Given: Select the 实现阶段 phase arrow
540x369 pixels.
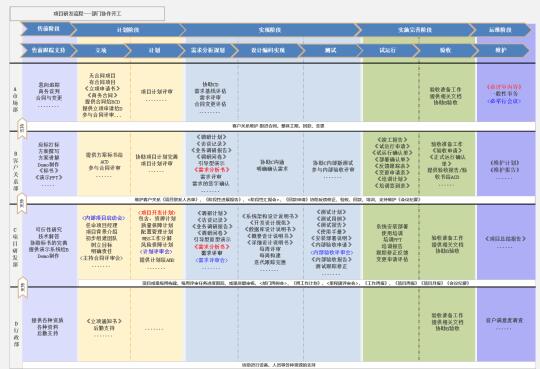Looking at the screenshot, I should point(270,30).
